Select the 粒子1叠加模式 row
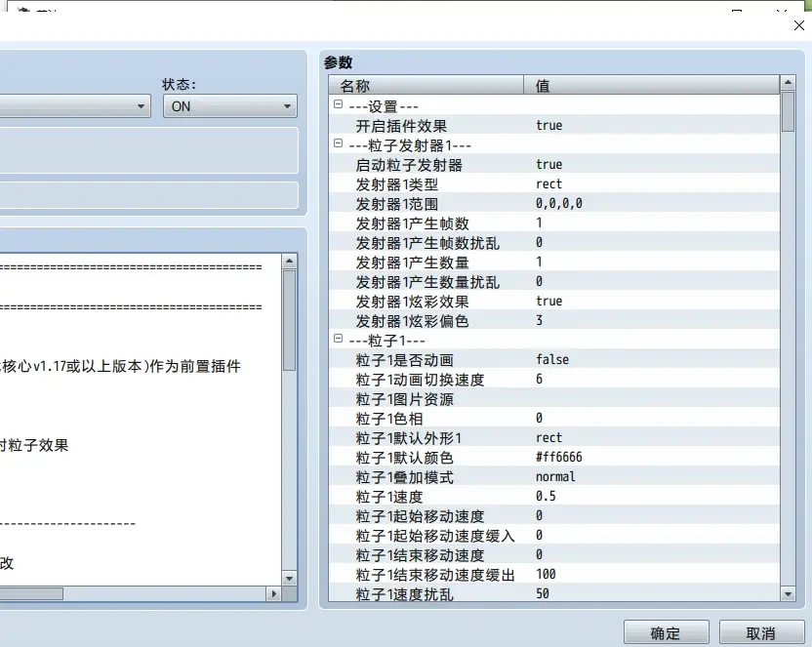Screen dimensions: 812x647 tap(554, 476)
